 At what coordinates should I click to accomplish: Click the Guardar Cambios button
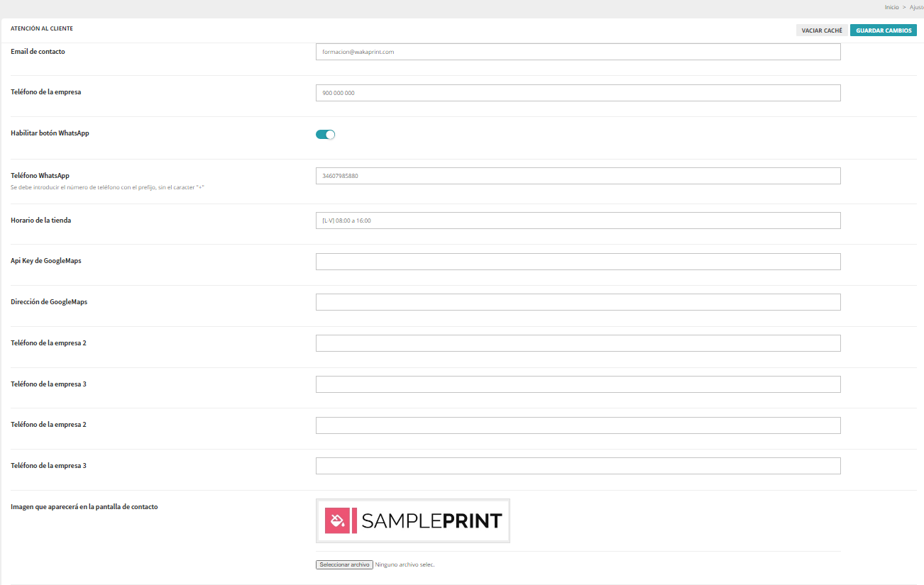pos(884,30)
